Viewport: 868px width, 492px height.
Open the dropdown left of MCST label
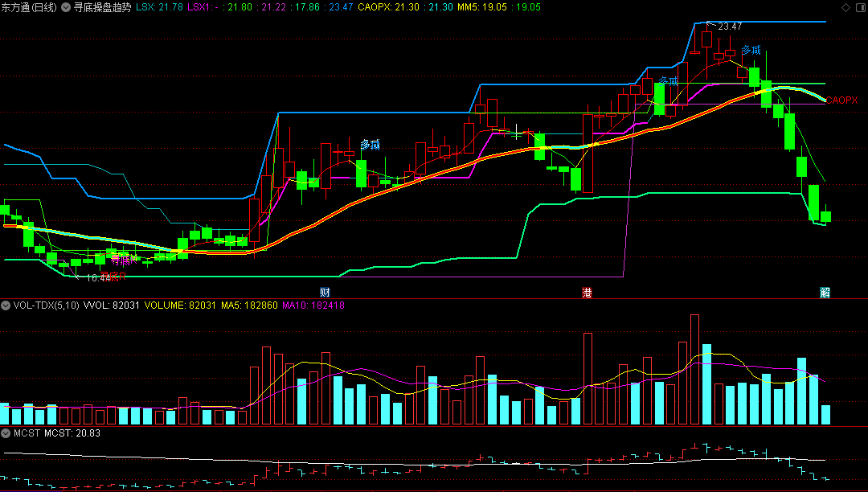[x=6, y=433]
